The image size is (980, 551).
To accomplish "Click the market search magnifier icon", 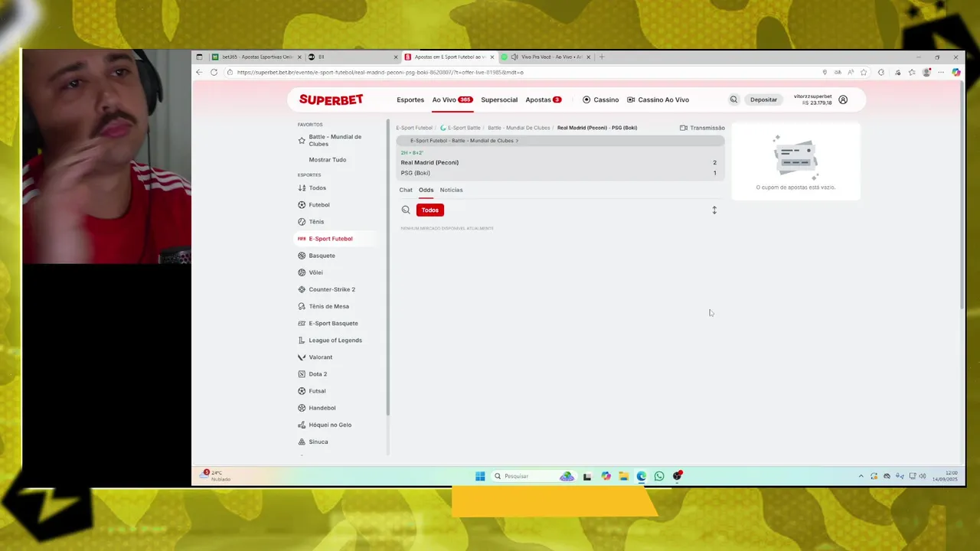I will point(406,210).
